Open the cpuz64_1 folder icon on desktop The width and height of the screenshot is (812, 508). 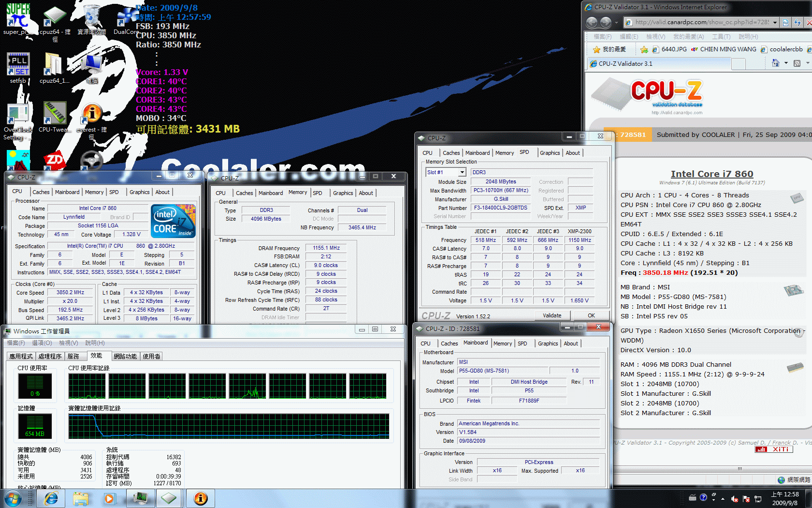pos(54,68)
